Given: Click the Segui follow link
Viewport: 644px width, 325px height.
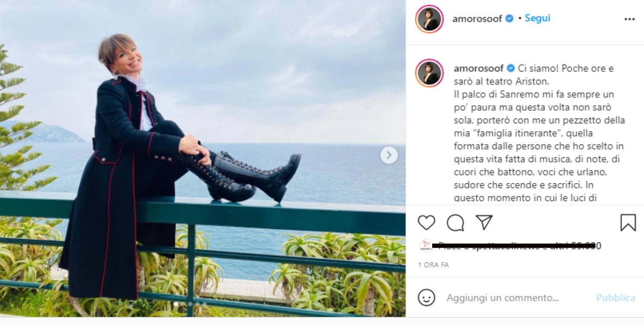Looking at the screenshot, I should [537, 18].
